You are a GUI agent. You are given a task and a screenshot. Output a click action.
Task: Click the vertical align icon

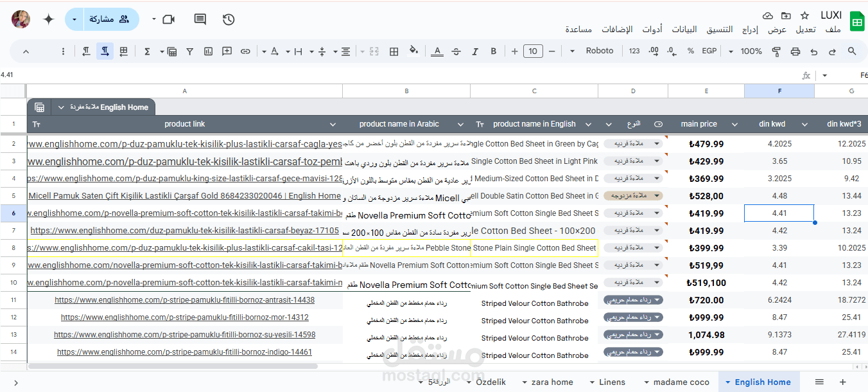(x=322, y=51)
